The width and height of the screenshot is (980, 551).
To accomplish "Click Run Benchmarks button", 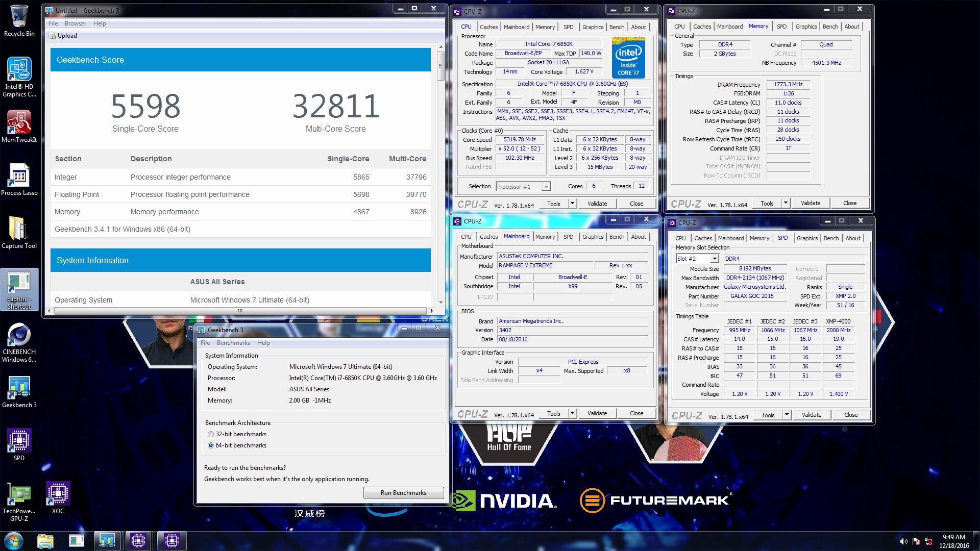I will click(x=403, y=493).
